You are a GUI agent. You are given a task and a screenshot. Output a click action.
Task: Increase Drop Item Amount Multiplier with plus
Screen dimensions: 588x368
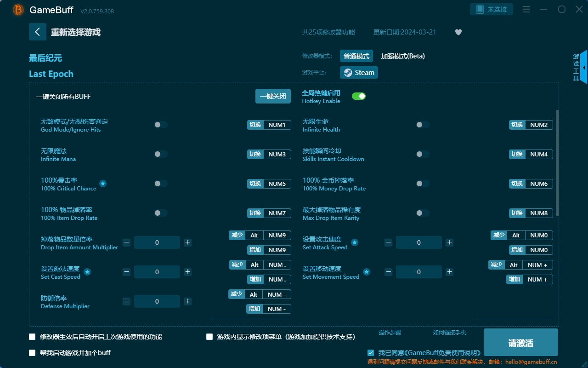tap(187, 242)
